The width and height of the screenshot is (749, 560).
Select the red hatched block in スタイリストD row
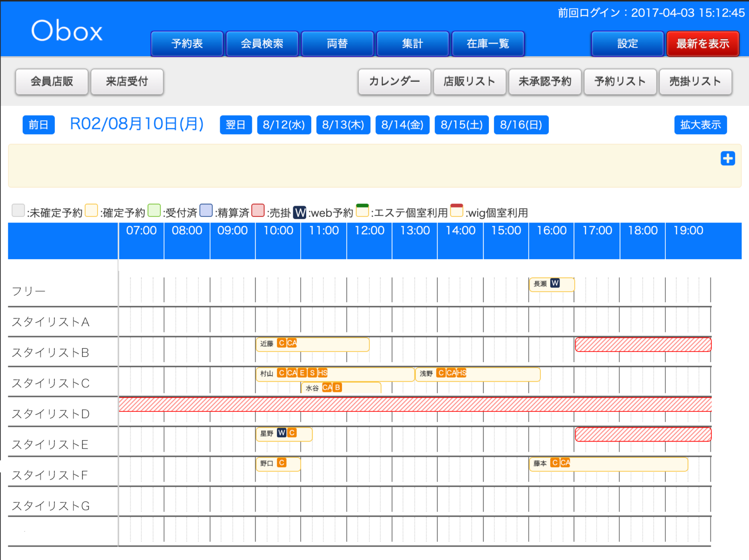coord(414,404)
